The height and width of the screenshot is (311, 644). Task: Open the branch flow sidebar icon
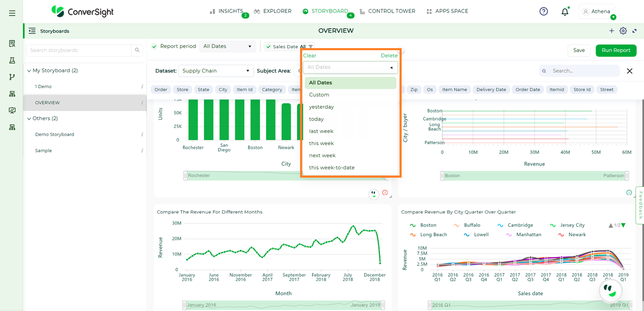click(x=12, y=77)
